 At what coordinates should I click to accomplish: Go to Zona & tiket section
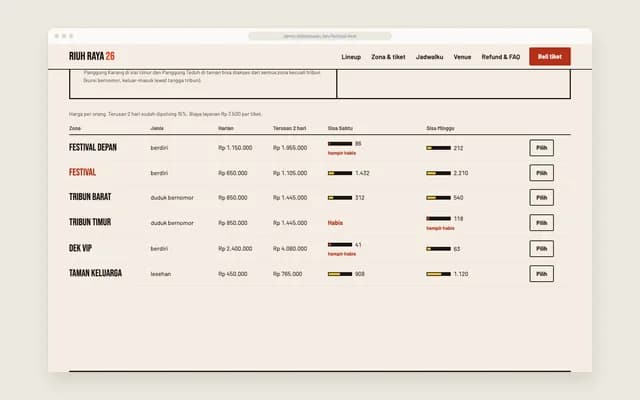click(x=388, y=57)
